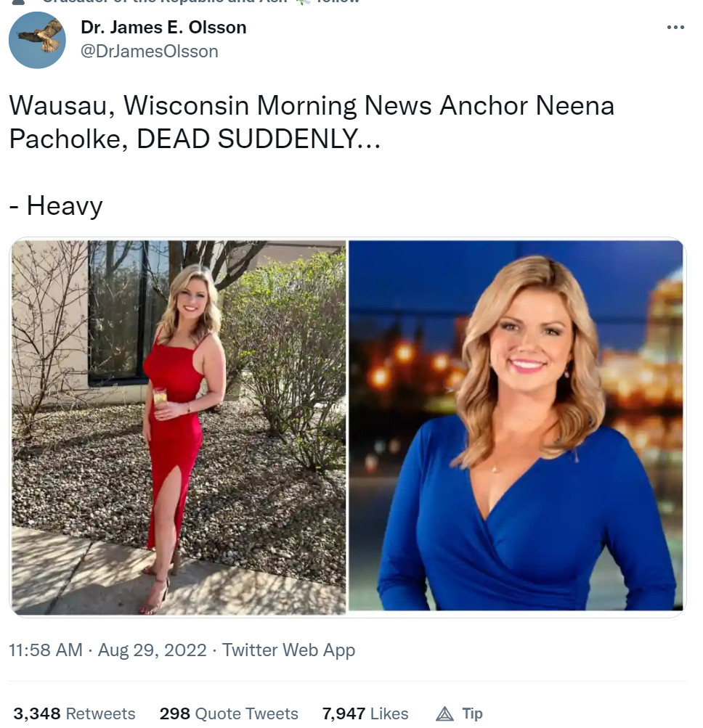The width and height of the screenshot is (703, 728).
Task: Click the '- Heavy' attribution line
Action: [x=56, y=205]
